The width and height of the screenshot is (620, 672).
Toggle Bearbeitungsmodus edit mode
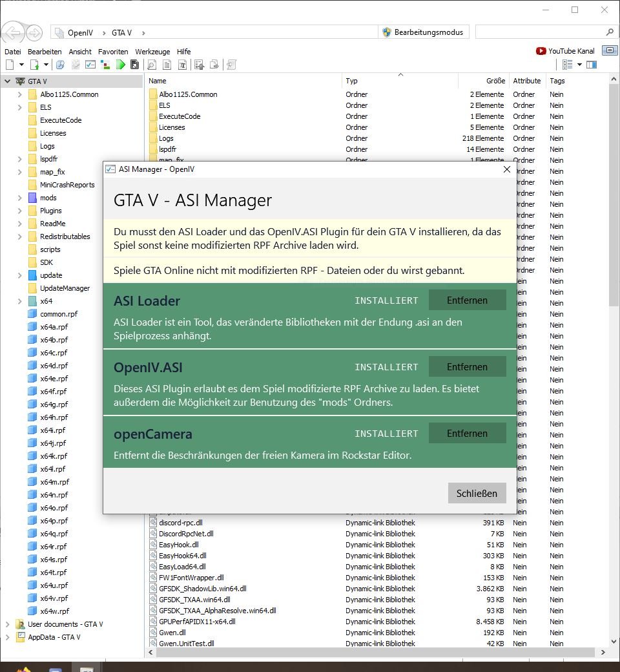click(423, 32)
